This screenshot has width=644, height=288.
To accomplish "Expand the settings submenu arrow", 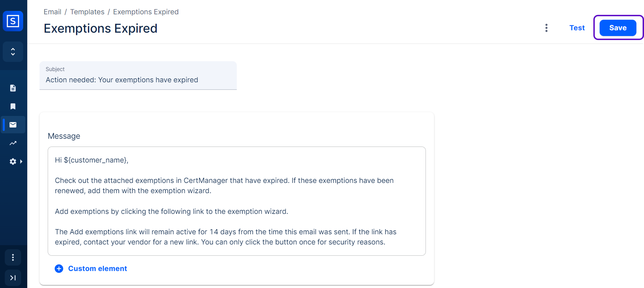I will [21, 162].
